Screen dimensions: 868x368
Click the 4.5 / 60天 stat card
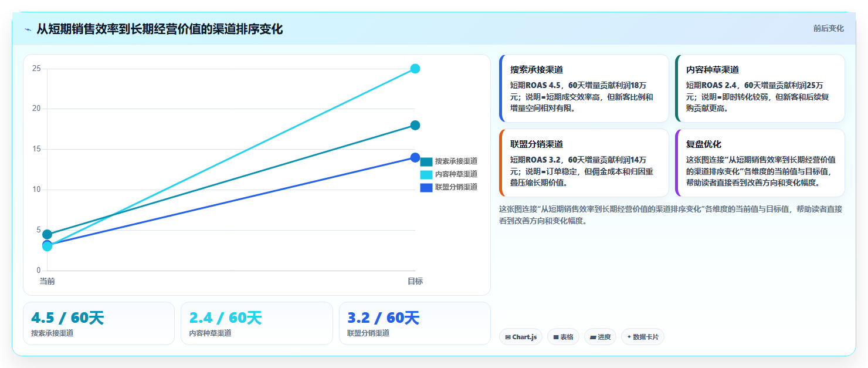[x=99, y=323]
